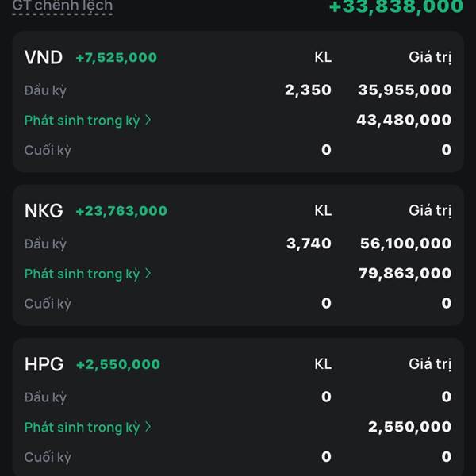Select VND opening value 35,955,000

click(x=405, y=90)
